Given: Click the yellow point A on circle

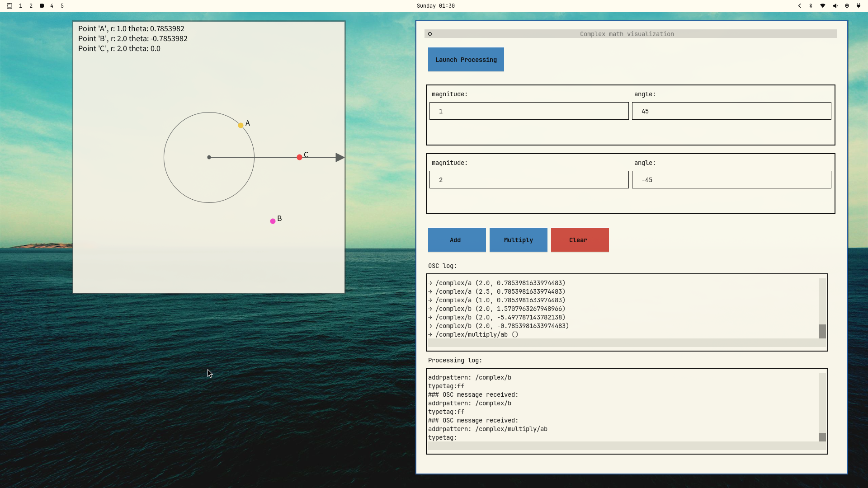Looking at the screenshot, I should [241, 125].
